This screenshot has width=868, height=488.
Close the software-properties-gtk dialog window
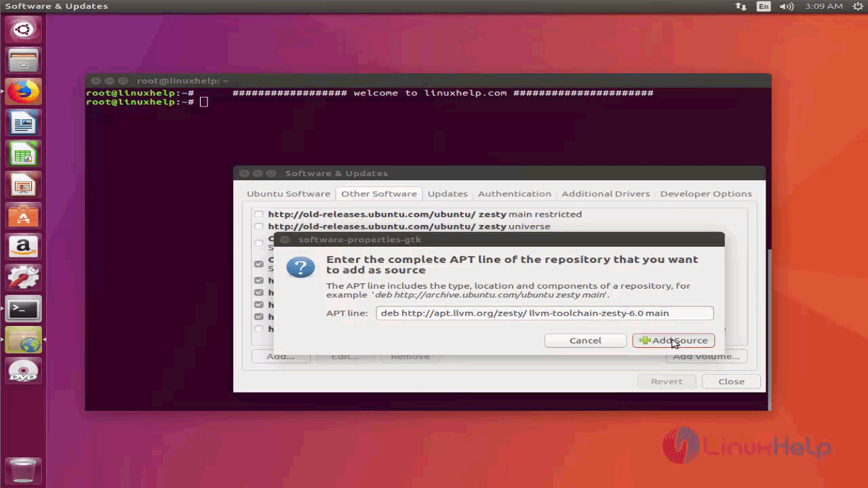coord(285,239)
